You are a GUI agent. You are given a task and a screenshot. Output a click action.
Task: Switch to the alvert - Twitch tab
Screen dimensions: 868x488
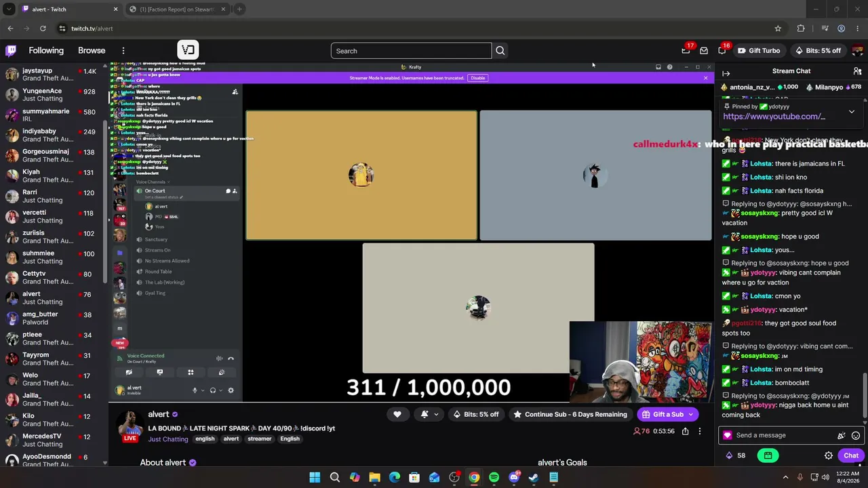coord(70,9)
